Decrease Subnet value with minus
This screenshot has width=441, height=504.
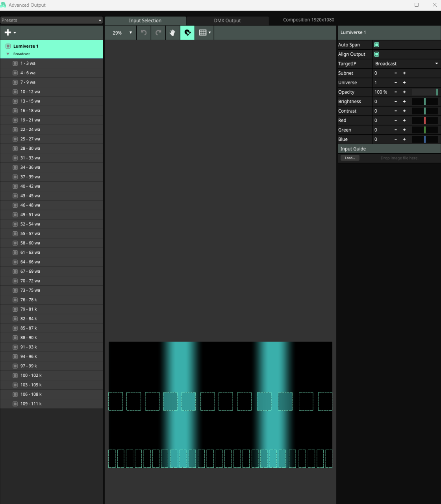pos(396,73)
